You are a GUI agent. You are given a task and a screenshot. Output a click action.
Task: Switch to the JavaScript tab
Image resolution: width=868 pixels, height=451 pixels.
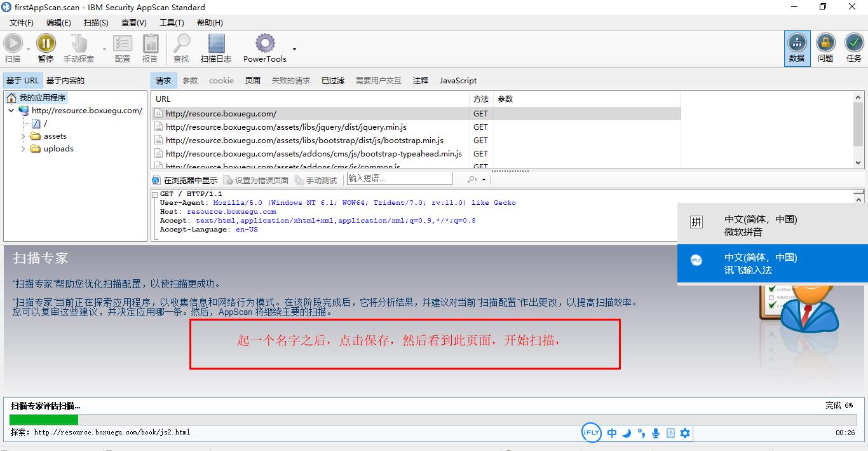point(458,80)
